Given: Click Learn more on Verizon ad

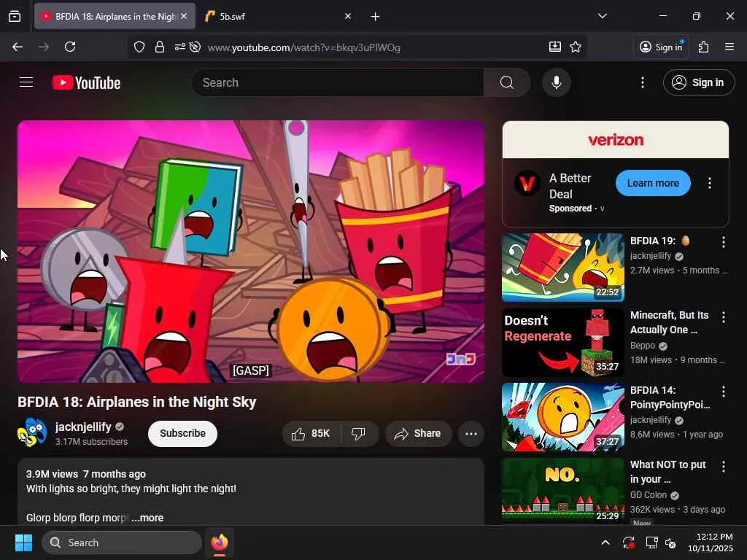Looking at the screenshot, I should pos(653,183).
